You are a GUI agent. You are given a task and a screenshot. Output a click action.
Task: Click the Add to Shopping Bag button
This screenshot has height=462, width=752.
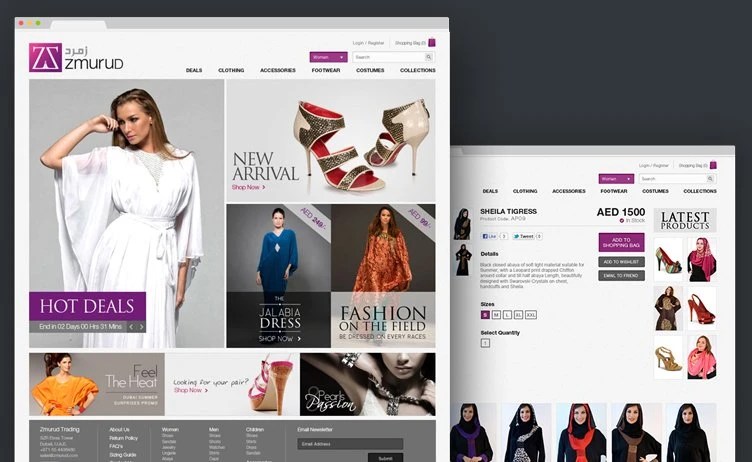(621, 242)
